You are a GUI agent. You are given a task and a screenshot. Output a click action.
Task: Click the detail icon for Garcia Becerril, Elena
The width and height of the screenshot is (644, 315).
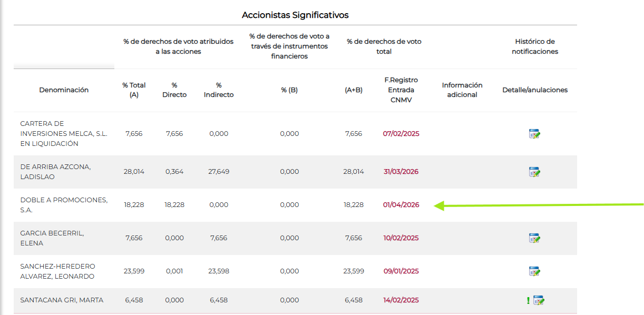(x=534, y=238)
